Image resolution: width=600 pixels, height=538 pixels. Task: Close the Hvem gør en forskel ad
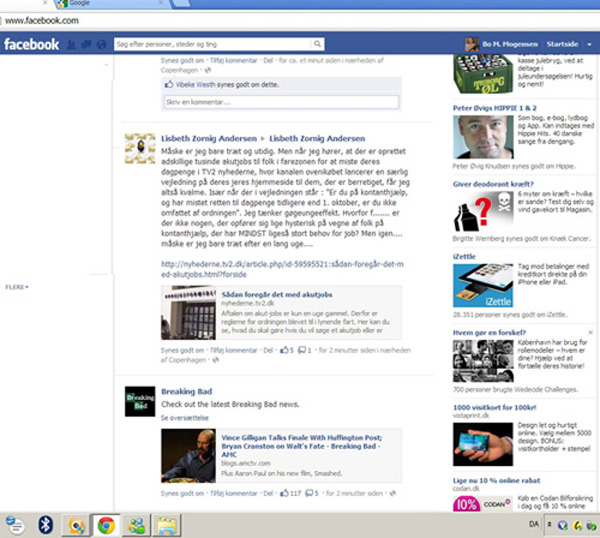click(590, 333)
